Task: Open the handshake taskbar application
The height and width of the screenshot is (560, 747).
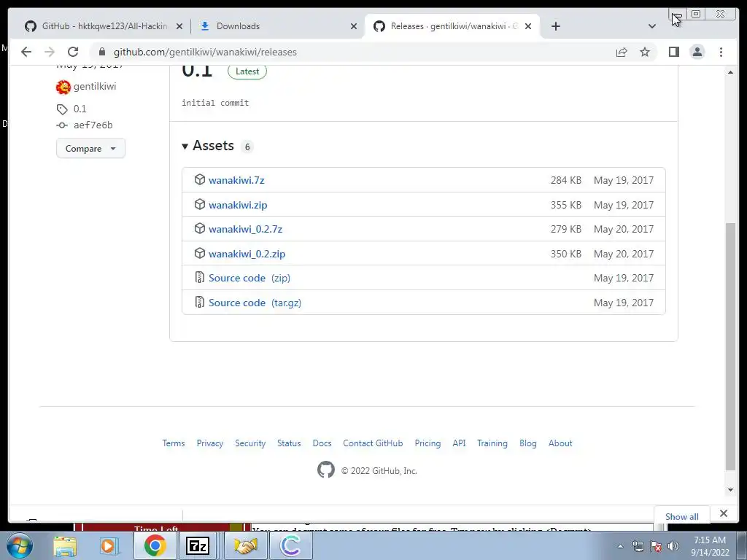Action: pos(246,545)
